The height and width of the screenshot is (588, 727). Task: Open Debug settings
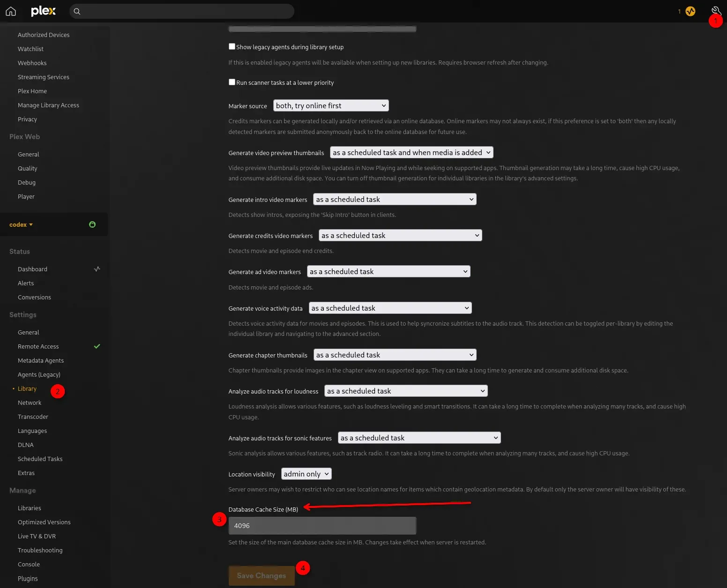[27, 182]
